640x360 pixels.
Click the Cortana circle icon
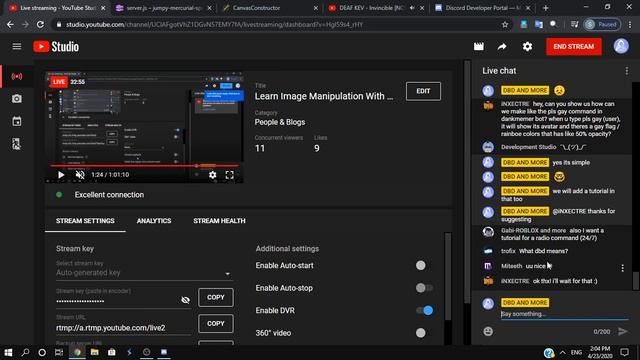42,352
